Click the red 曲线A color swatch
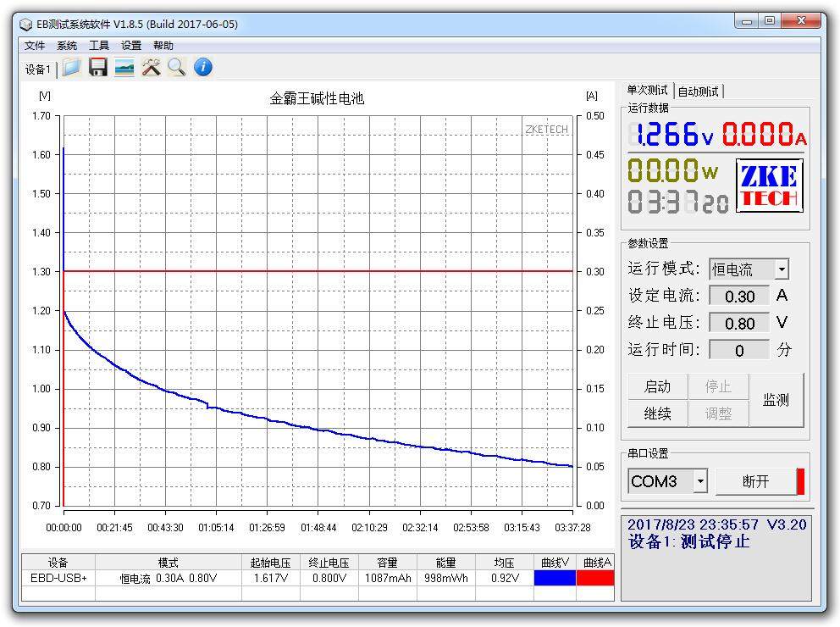Image resolution: width=840 pixels, height=627 pixels. (595, 578)
